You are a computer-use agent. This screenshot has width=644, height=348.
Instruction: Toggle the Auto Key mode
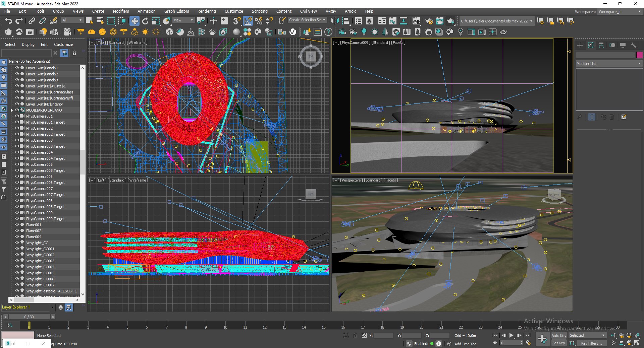[559, 335]
